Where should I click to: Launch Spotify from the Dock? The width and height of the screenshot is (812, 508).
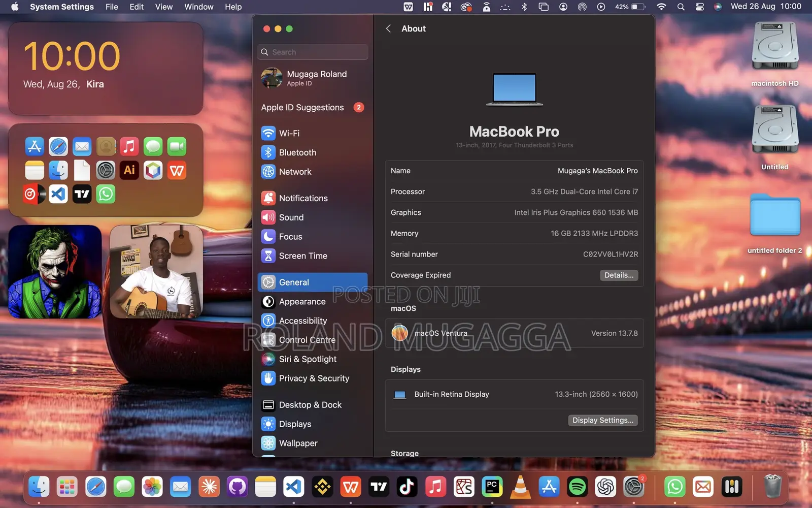pos(578,487)
